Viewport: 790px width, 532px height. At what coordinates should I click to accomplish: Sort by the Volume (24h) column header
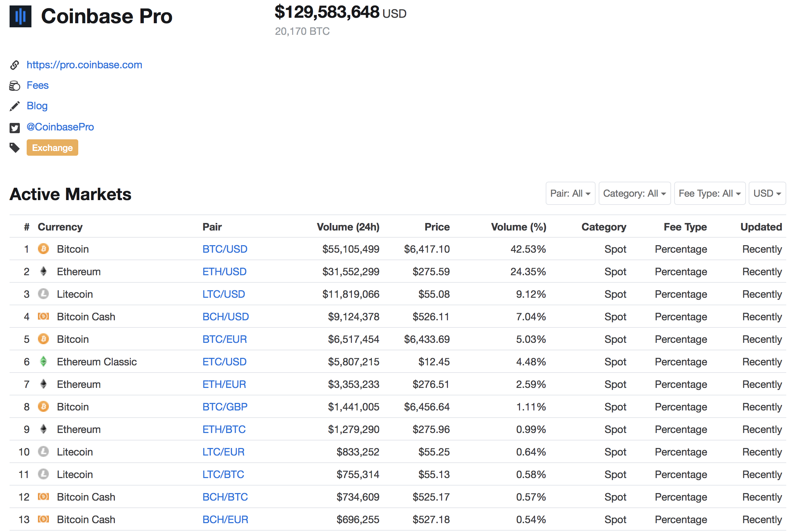348,227
